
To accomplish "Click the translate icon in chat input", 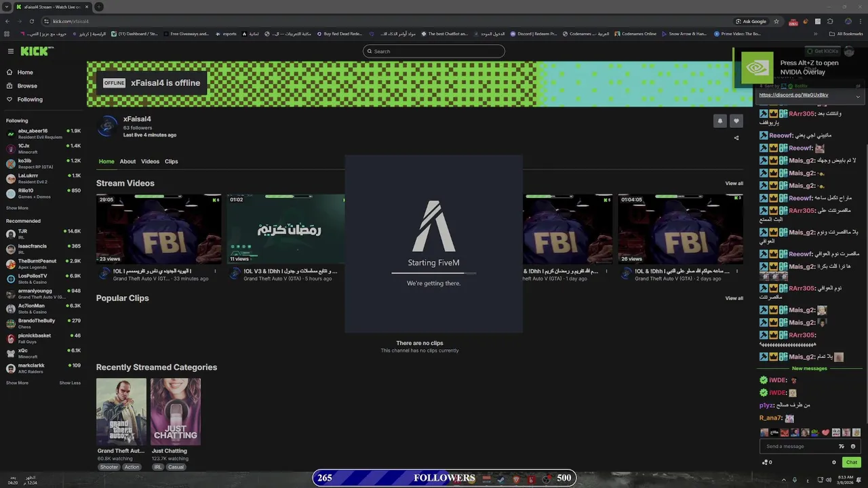I will [x=842, y=447].
